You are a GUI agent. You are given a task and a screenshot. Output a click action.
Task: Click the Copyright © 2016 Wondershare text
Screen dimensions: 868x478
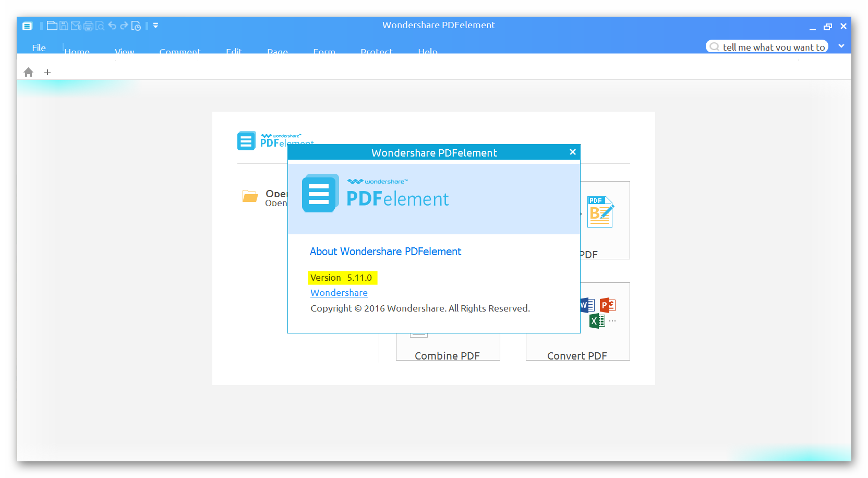click(x=420, y=308)
